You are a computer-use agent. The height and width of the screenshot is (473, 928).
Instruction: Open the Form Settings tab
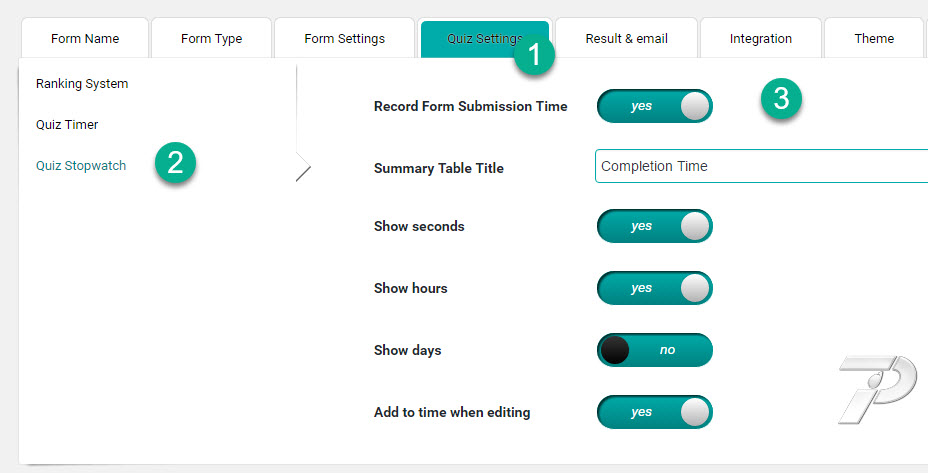pyautogui.click(x=344, y=38)
